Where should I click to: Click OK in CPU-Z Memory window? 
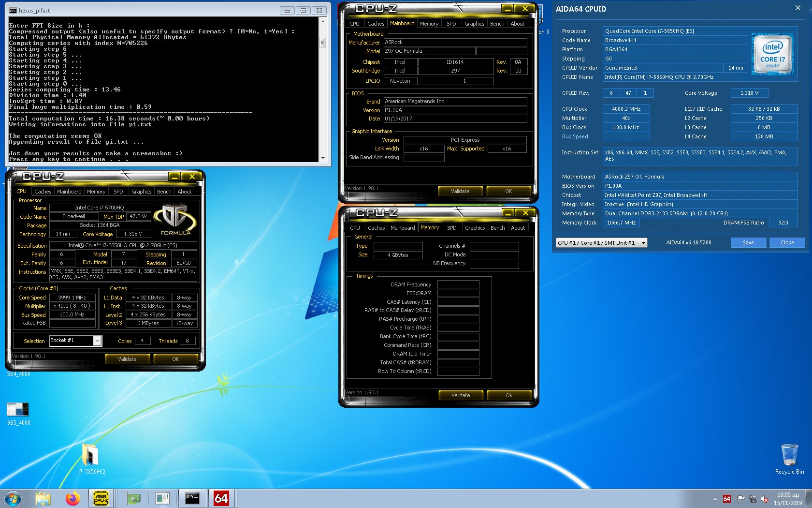(509, 395)
